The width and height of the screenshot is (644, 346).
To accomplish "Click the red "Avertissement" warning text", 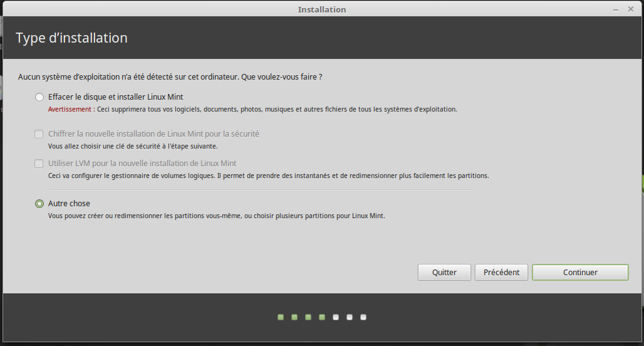I will coord(70,109).
